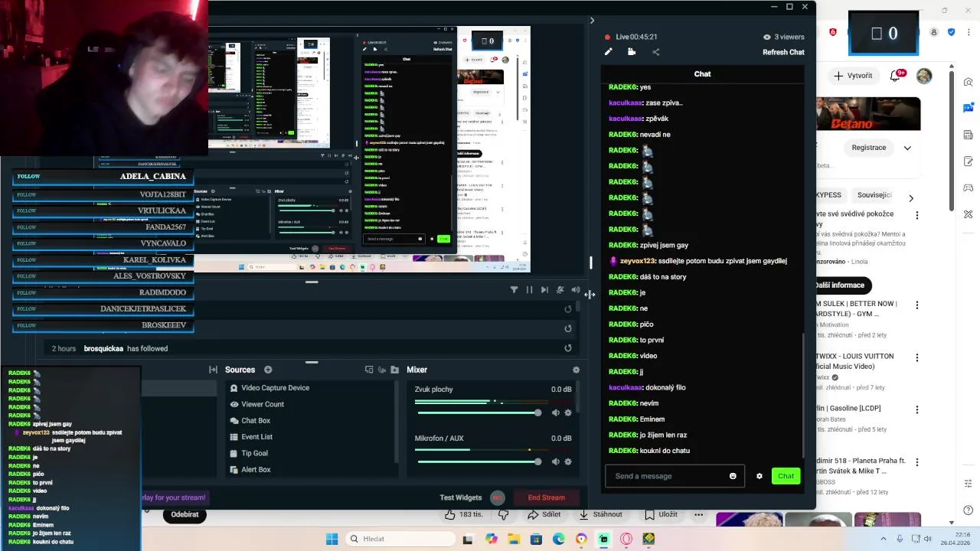Mute Mikrofon / AUX audio

556,461
